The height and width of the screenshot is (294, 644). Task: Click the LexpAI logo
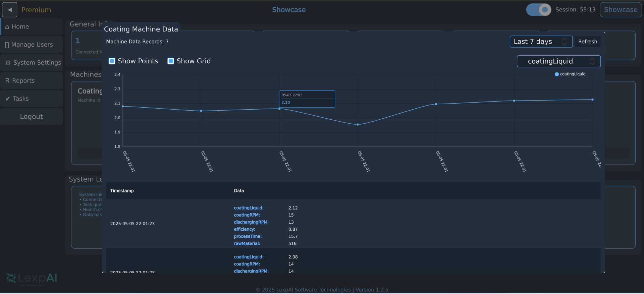tap(32, 278)
